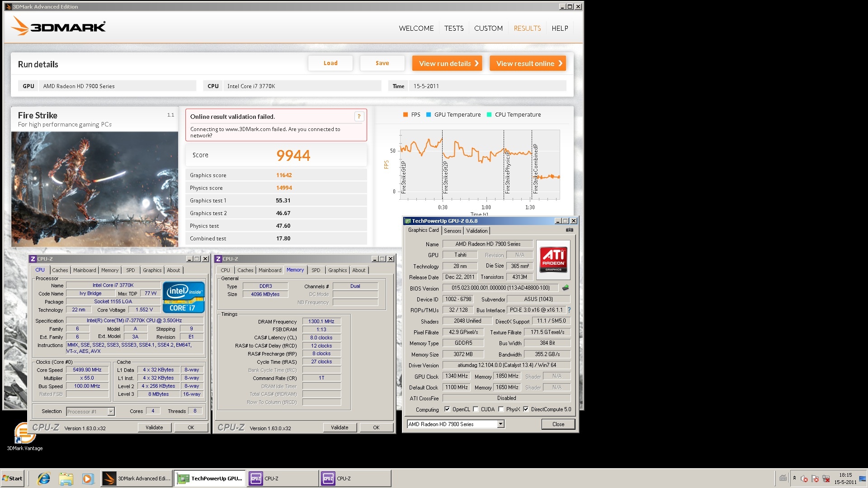Click the validation failed help question icon
Image resolution: width=868 pixels, height=488 pixels.
click(x=359, y=117)
